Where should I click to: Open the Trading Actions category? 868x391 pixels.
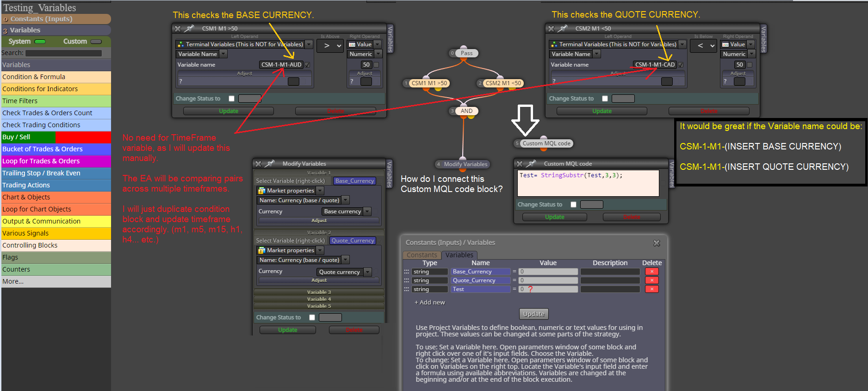coord(56,185)
